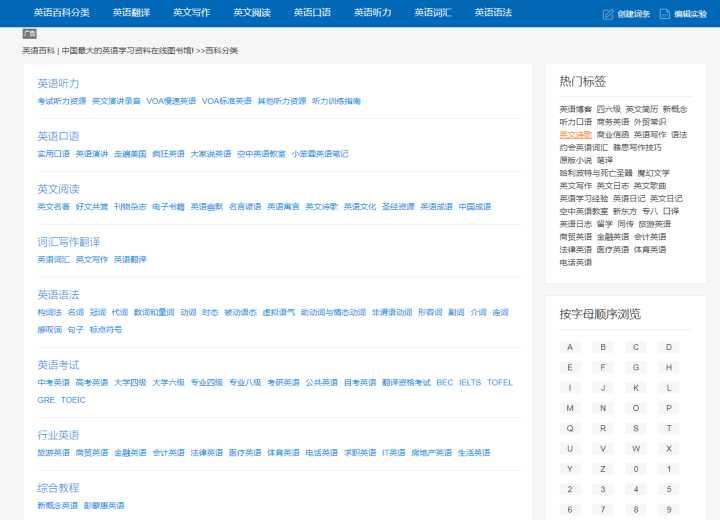
Task: Open the 英语听力 section heading
Action: 58,84
